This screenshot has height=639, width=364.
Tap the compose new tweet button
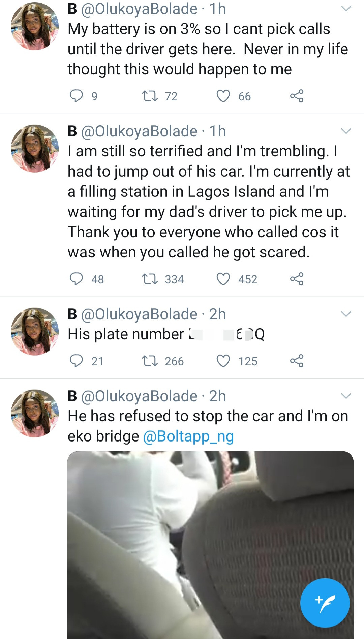tap(325, 603)
